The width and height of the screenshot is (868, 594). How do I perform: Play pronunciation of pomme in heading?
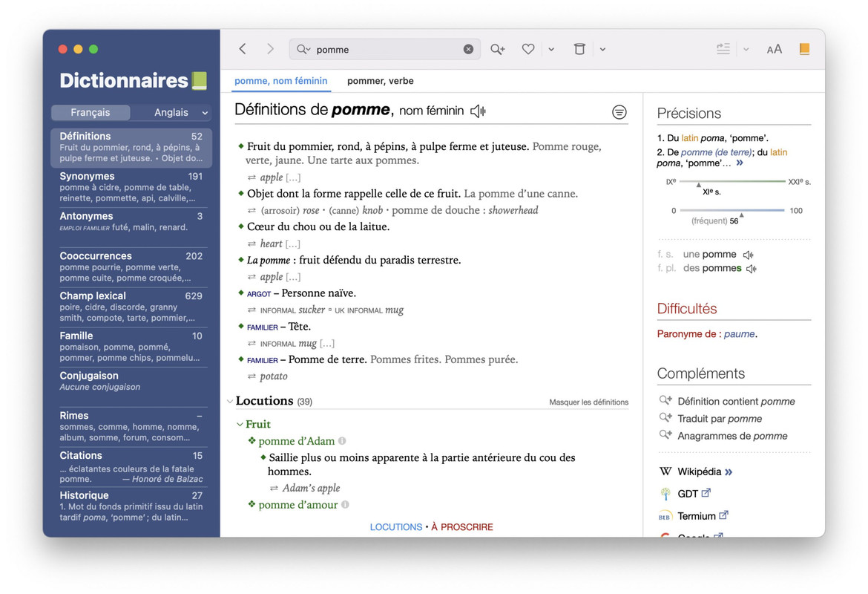coord(478,111)
